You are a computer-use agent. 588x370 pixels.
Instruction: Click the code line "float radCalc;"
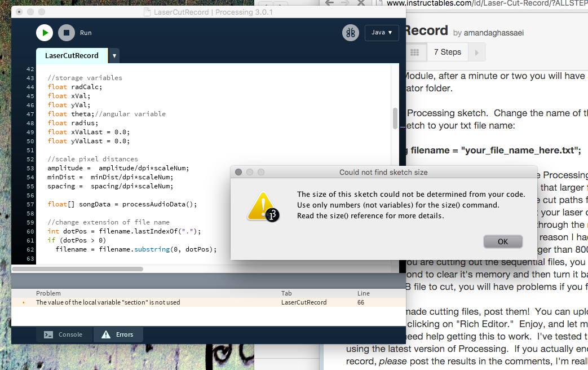pyautogui.click(x=74, y=87)
